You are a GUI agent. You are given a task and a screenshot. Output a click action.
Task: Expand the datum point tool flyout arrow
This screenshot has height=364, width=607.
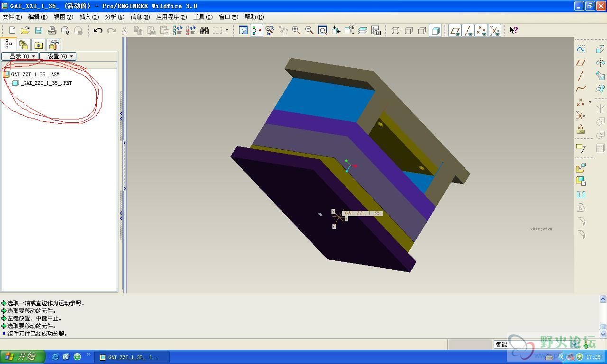(590, 102)
